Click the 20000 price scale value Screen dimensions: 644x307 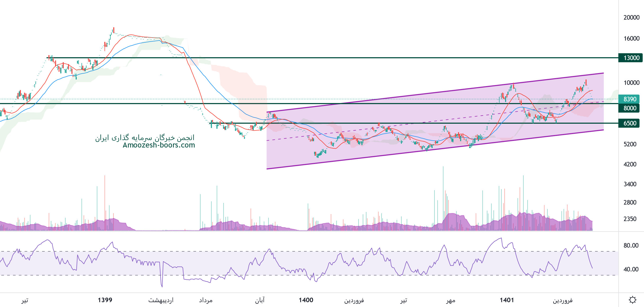[x=631, y=17]
